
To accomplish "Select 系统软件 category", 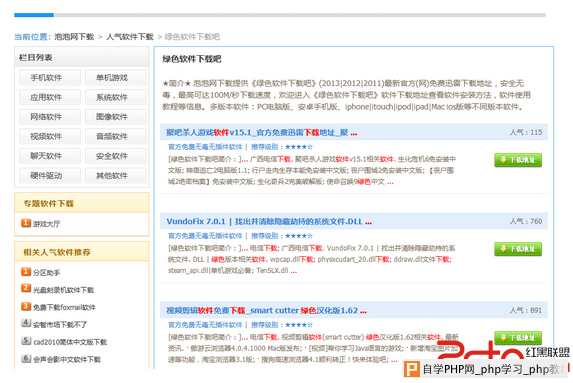I will tap(115, 97).
